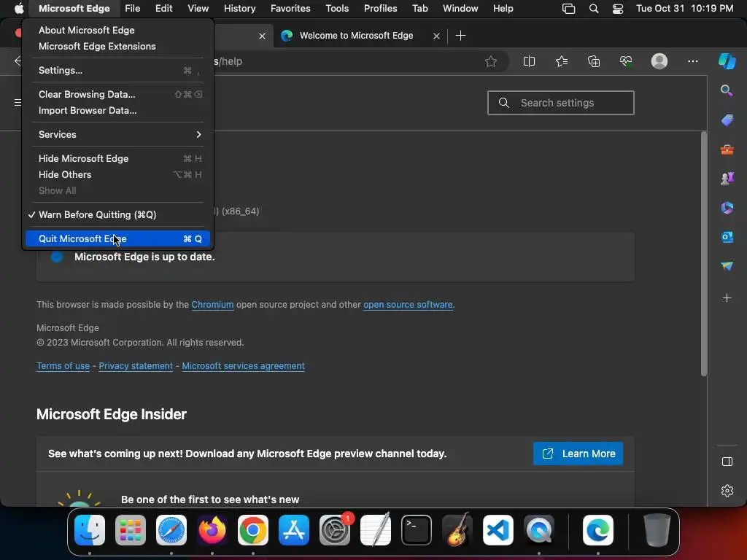The height and width of the screenshot is (560, 747).
Task: Open the Tools menu
Action: pyautogui.click(x=337, y=9)
